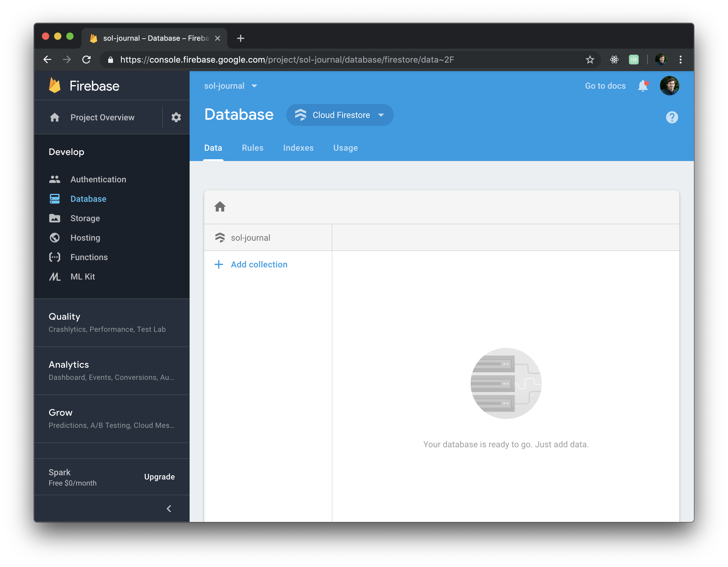728x567 pixels.
Task: Open the Cloud Firestore database selector
Action: point(340,115)
